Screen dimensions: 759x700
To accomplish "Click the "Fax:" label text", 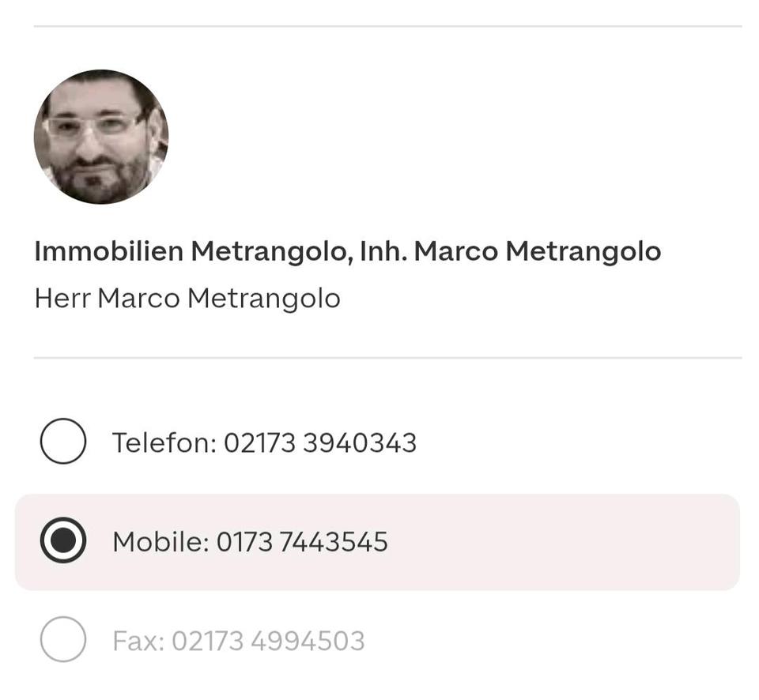I will pos(138,641).
